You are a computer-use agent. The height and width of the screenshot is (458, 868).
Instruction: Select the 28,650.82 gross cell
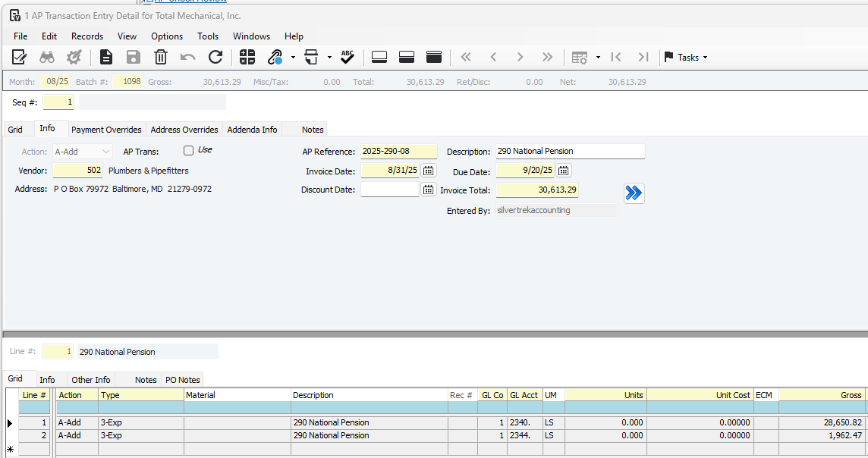822,422
